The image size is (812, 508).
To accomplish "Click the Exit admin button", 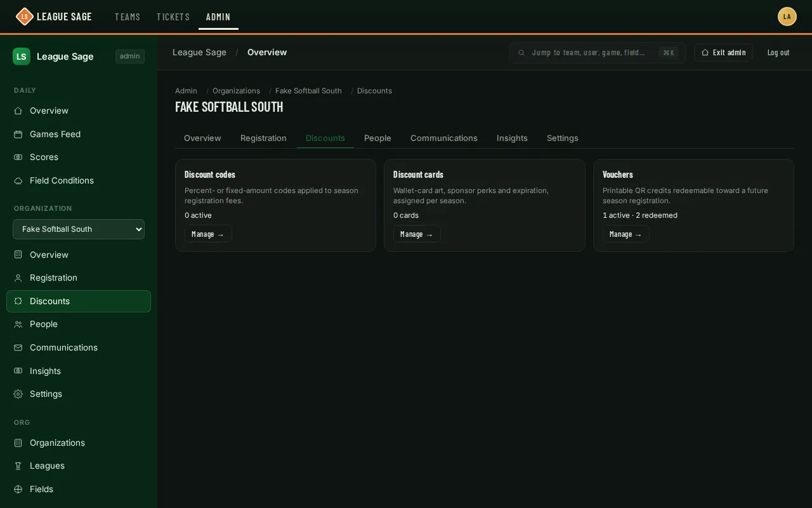I will [723, 53].
